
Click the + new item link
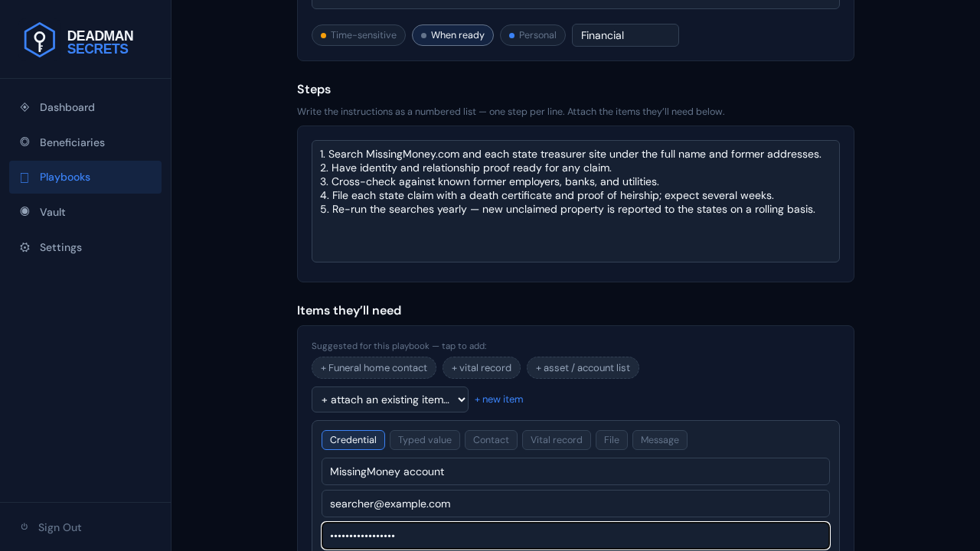(499, 399)
